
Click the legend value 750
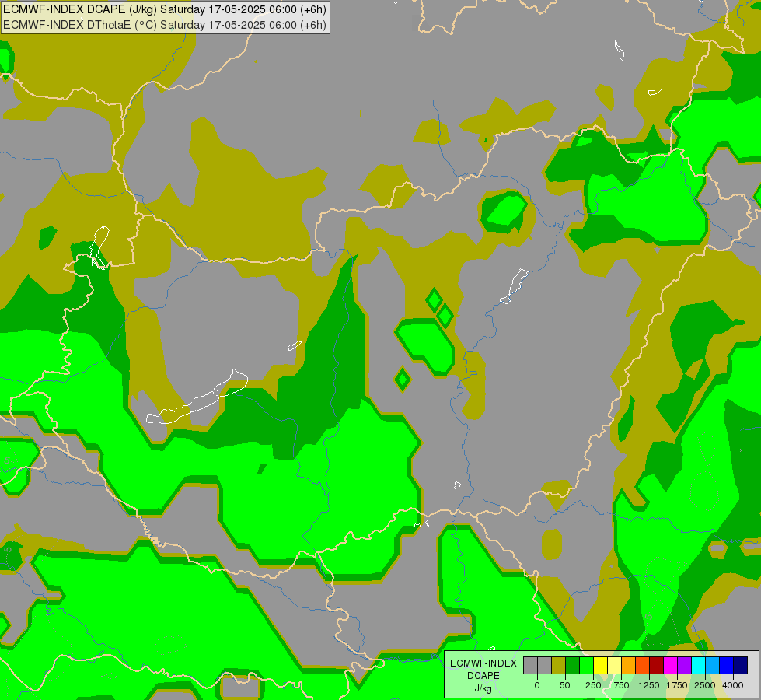(621, 685)
